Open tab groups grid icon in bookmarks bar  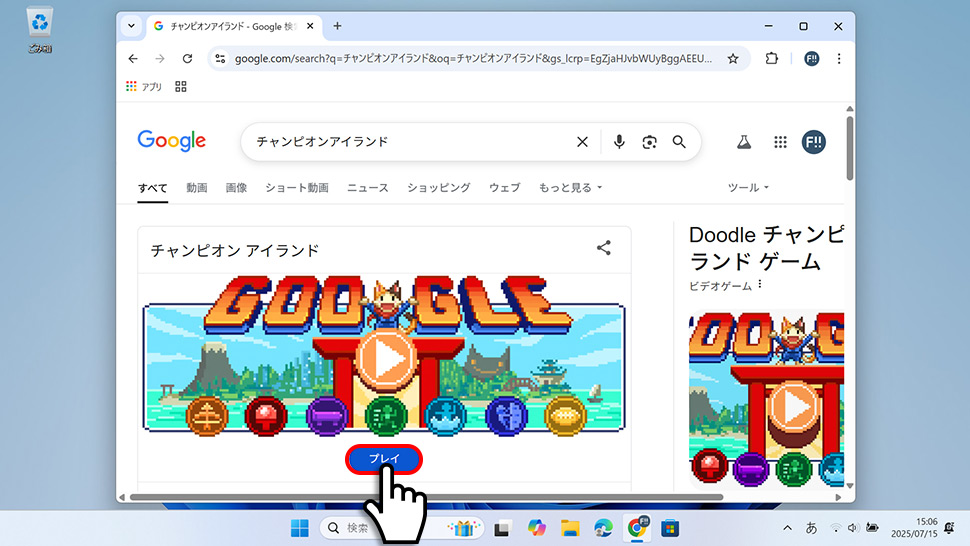(x=181, y=87)
